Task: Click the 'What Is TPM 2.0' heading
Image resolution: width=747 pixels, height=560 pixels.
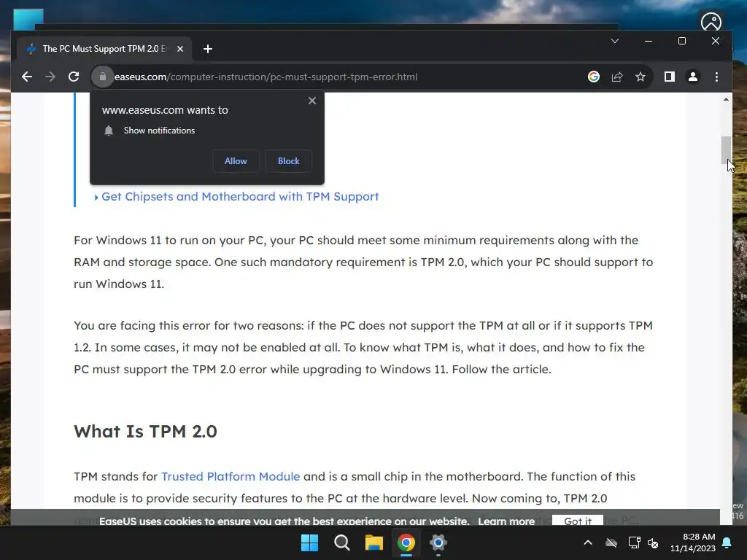Action: [145, 432]
